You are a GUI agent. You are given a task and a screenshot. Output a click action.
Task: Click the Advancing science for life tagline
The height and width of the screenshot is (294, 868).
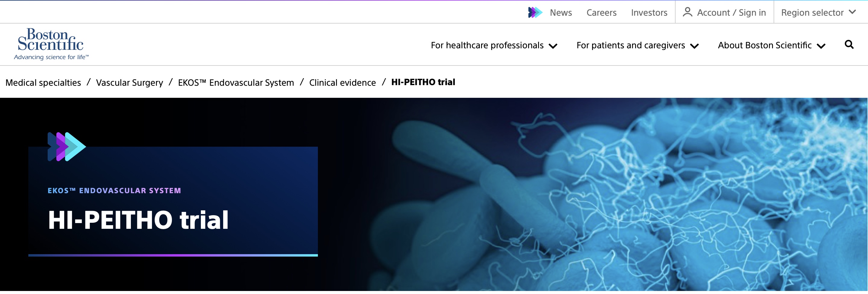(51, 57)
